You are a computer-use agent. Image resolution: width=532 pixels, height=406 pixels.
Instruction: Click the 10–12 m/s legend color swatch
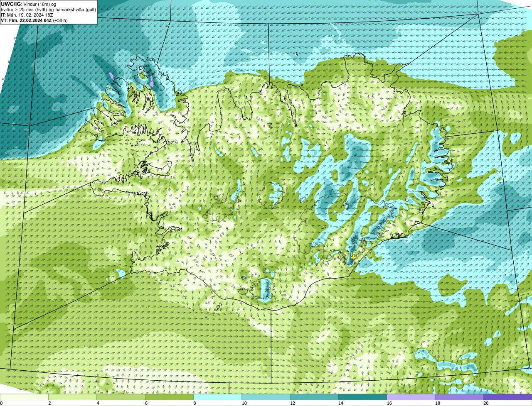pos(266,397)
